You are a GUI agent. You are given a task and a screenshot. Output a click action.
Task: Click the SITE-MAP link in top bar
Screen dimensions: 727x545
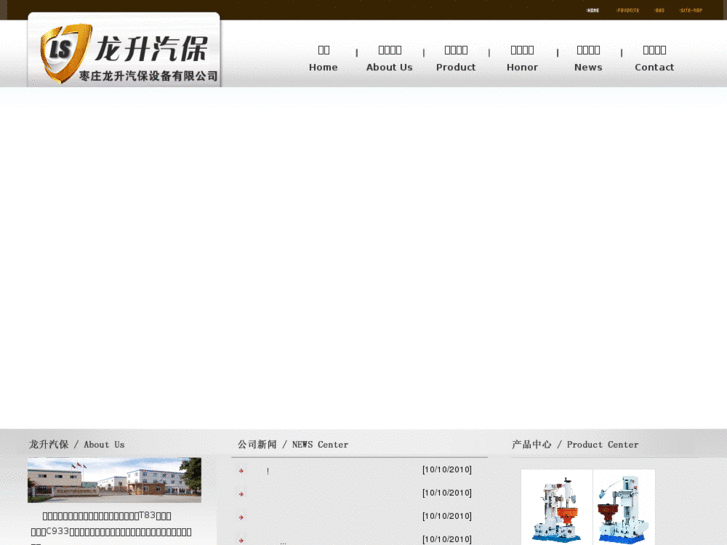[691, 10]
